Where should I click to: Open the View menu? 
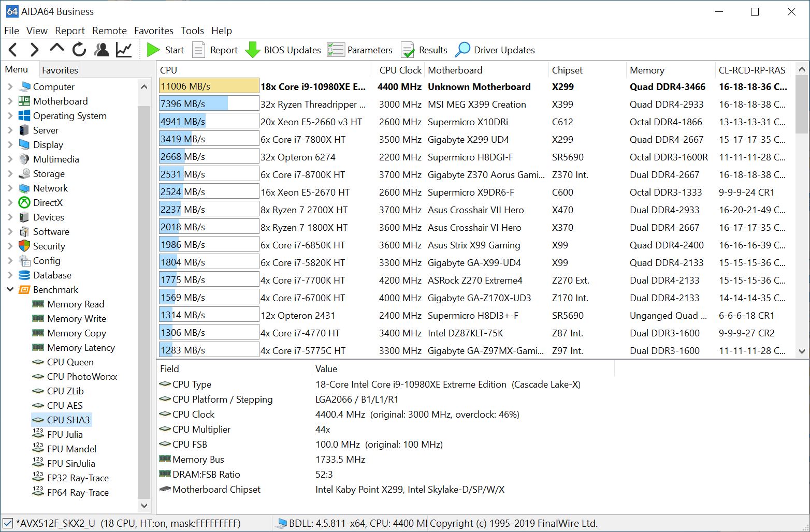37,31
